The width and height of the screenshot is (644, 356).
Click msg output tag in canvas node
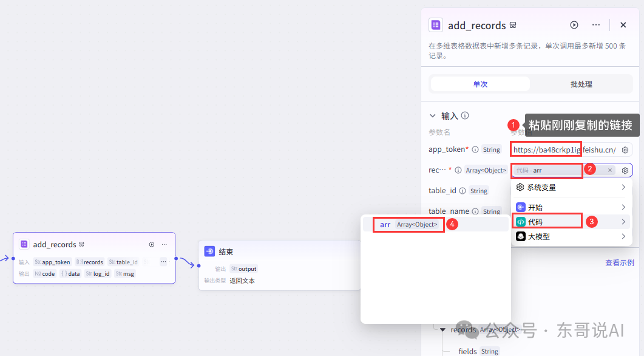(125, 274)
